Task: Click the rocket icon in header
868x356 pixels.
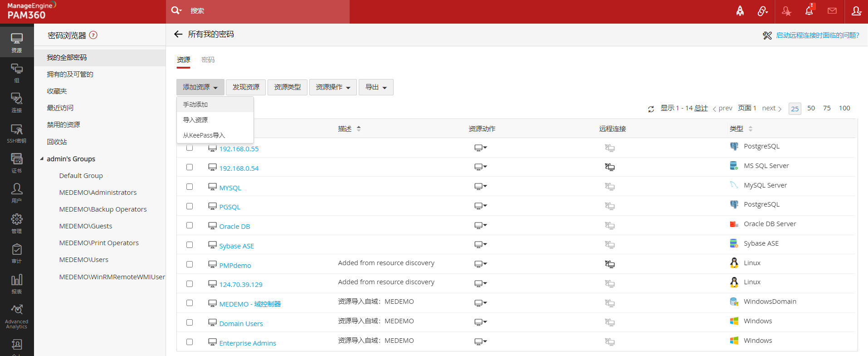Action: click(740, 11)
